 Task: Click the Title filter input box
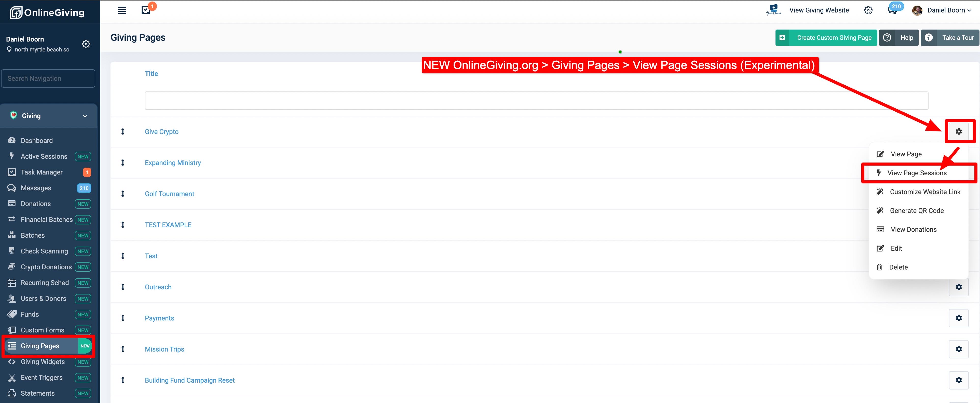(536, 100)
